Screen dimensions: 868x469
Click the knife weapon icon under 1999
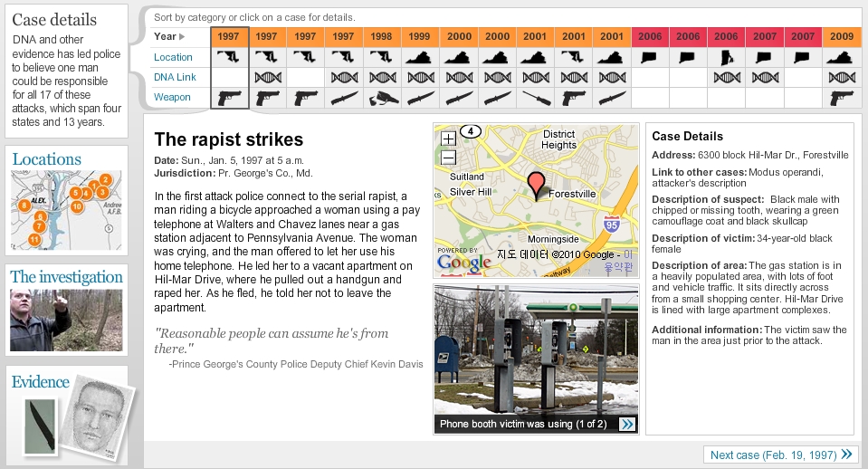(421, 98)
